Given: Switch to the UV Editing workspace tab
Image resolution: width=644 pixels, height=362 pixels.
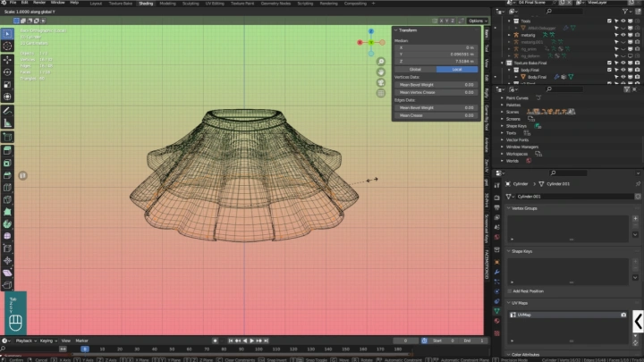Looking at the screenshot, I should click(x=216, y=4).
